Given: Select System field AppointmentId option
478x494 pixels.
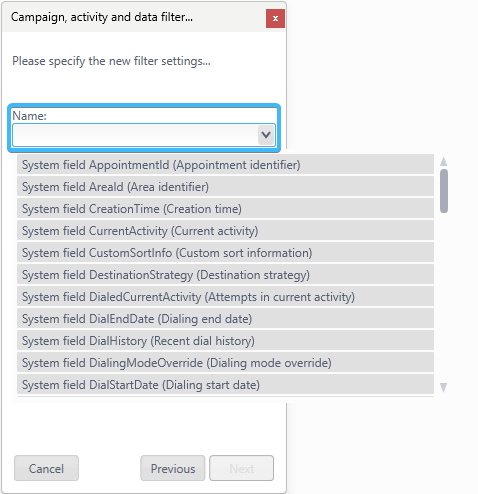Looking at the screenshot, I should tap(225, 164).
